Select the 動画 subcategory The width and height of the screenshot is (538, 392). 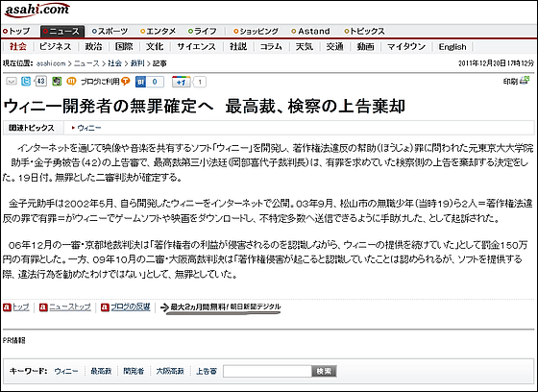click(x=365, y=46)
